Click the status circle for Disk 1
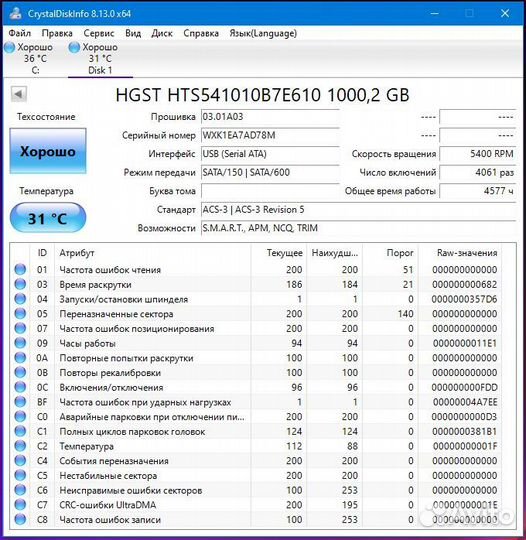The width and height of the screenshot is (526, 540). (74, 47)
